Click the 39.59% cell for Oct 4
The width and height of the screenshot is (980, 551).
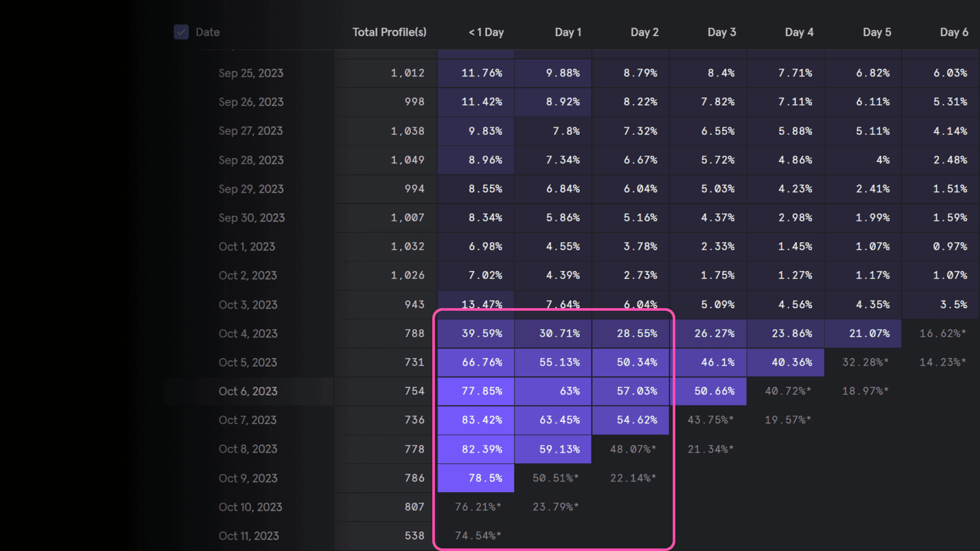(x=481, y=333)
